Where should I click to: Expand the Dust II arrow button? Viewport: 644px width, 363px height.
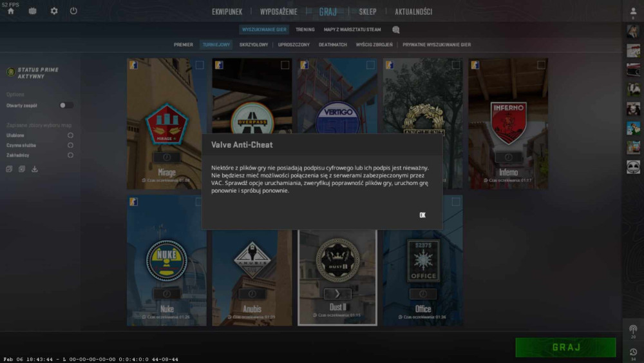(337, 293)
